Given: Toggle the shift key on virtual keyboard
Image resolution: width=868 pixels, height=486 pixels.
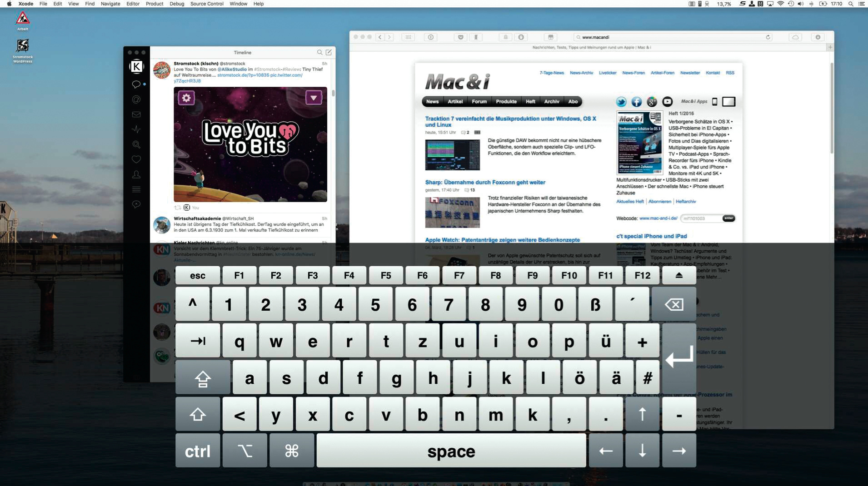Looking at the screenshot, I should (x=198, y=415).
